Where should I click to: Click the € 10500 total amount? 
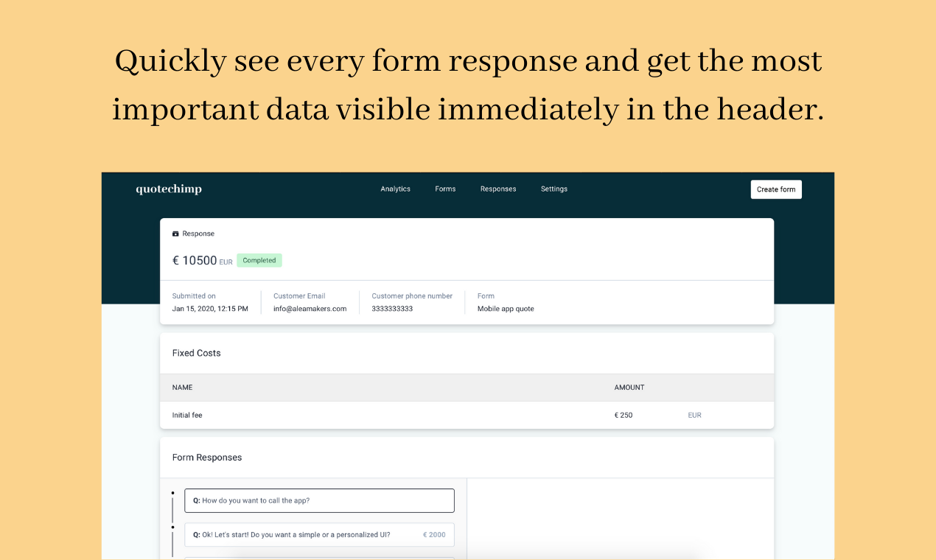pyautogui.click(x=195, y=260)
